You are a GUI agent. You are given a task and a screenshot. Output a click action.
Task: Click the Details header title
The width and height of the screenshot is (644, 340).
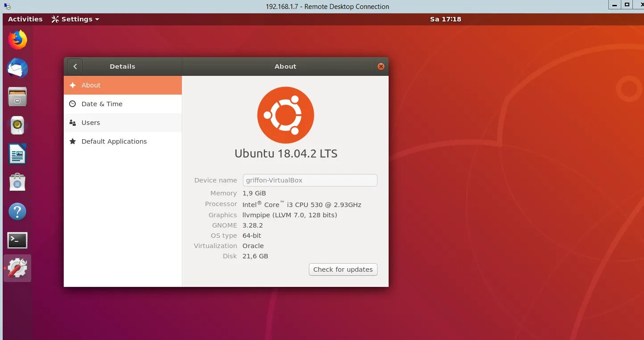click(x=123, y=66)
